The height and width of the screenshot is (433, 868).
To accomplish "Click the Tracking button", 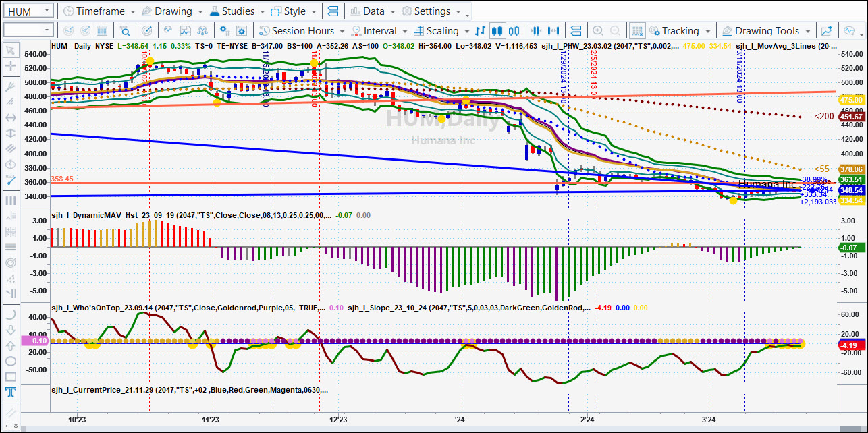I will (674, 31).
